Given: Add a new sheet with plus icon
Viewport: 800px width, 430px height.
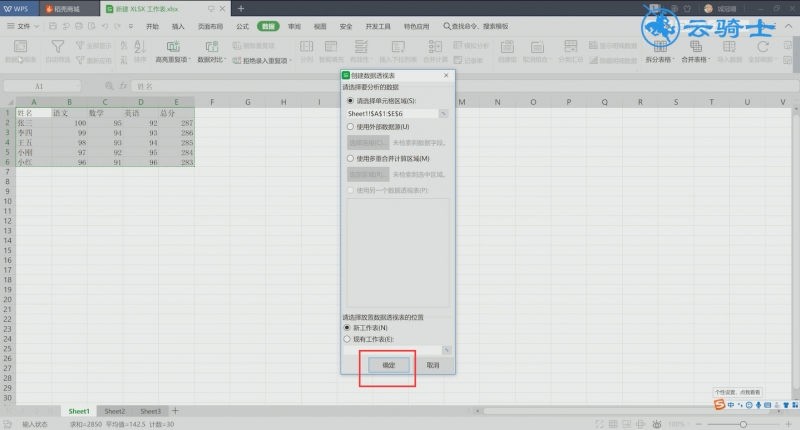Looking at the screenshot, I should (175, 411).
